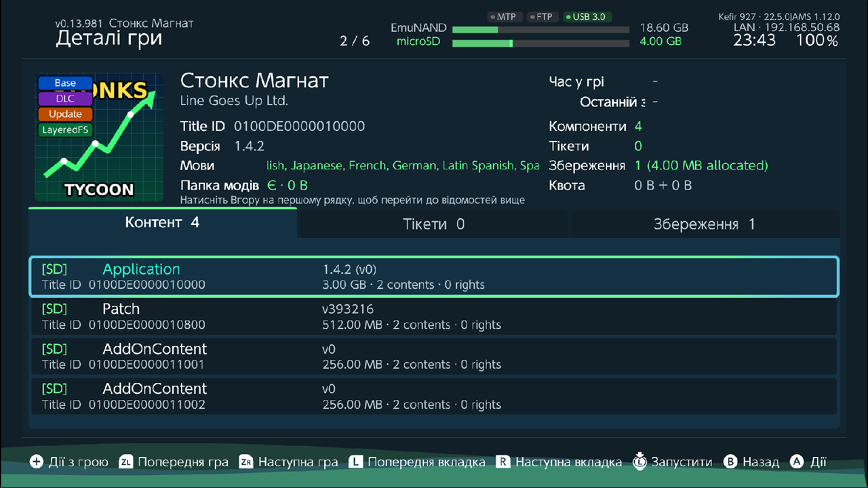Select AddOnContent row ending 11002
Screen dimensions: 868x488
coord(434,396)
